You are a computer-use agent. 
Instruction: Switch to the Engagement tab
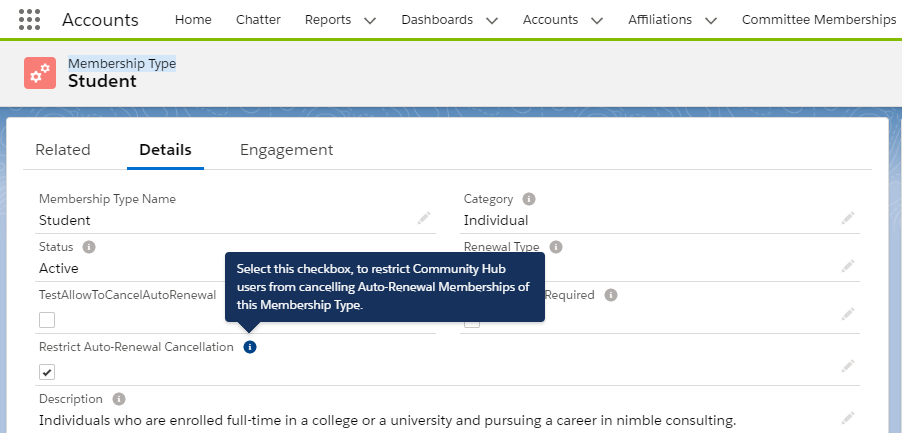click(x=286, y=150)
